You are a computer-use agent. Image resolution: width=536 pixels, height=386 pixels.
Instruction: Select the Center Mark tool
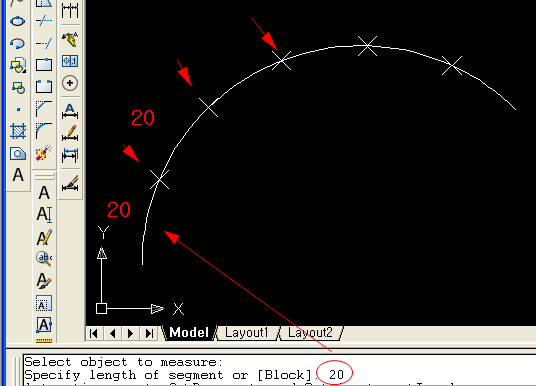pos(70,83)
